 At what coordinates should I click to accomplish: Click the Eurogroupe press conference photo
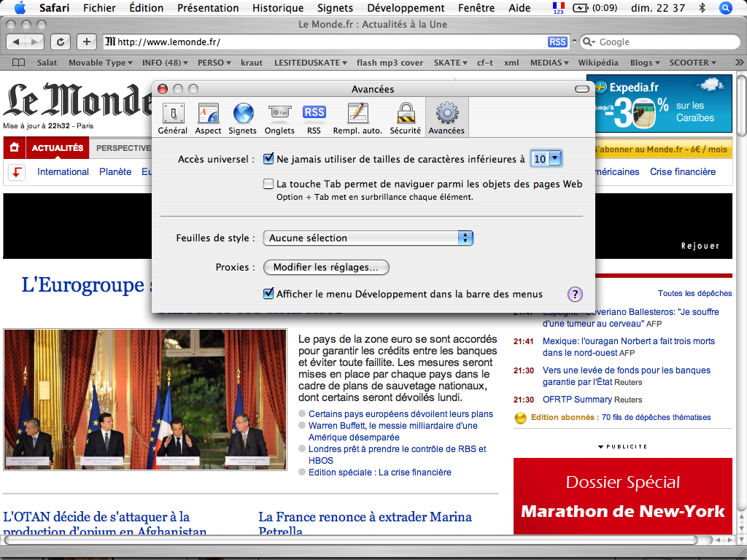click(145, 400)
